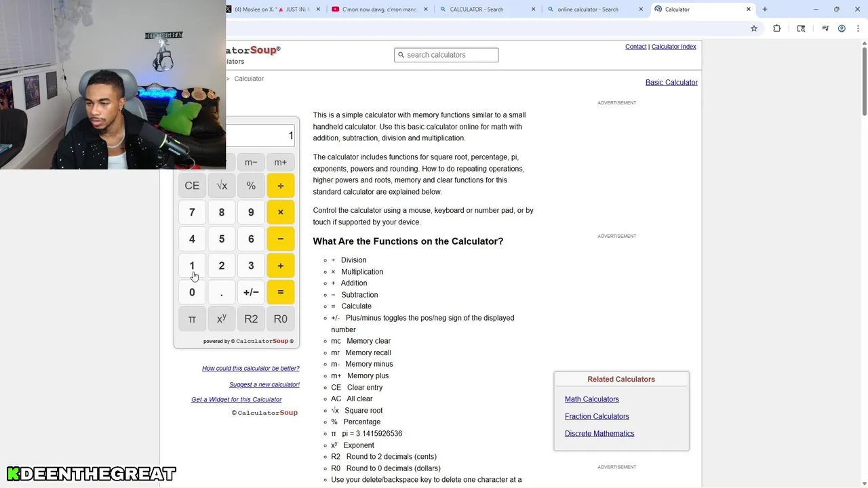Image resolution: width=868 pixels, height=488 pixels.
Task: Open the tab search icon in toolbar
Action: pos(801,28)
